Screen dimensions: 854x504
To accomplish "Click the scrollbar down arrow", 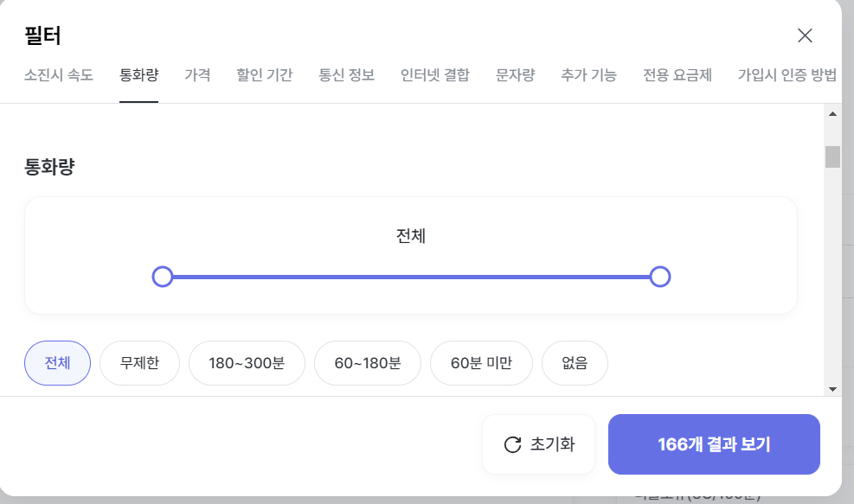I will pos(832,389).
